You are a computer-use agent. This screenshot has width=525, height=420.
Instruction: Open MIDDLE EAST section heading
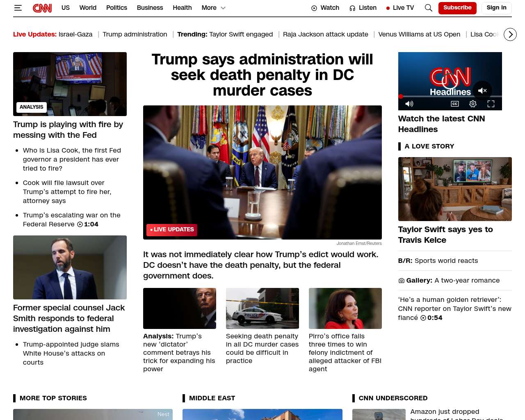(212, 398)
